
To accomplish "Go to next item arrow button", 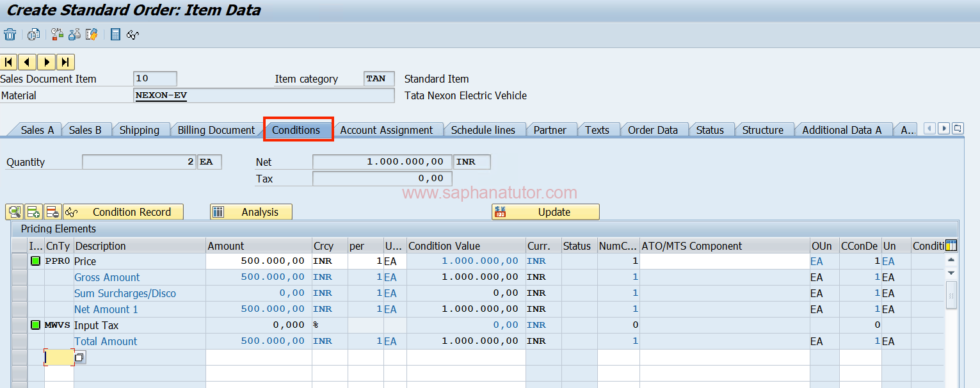I will tap(47, 62).
